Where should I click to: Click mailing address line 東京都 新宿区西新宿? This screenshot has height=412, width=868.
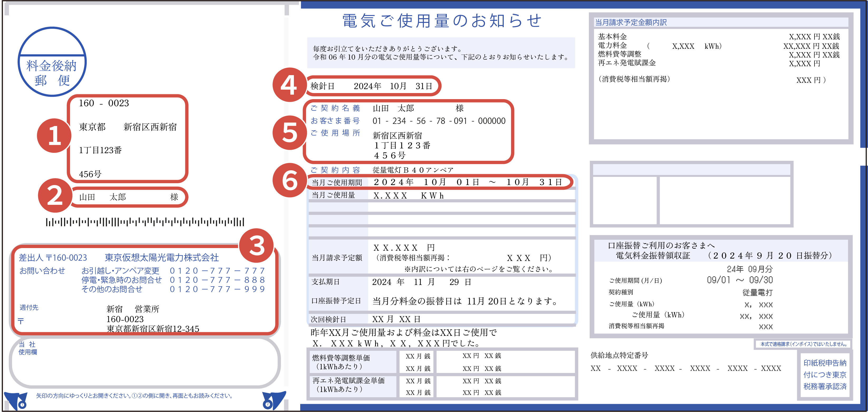(128, 127)
